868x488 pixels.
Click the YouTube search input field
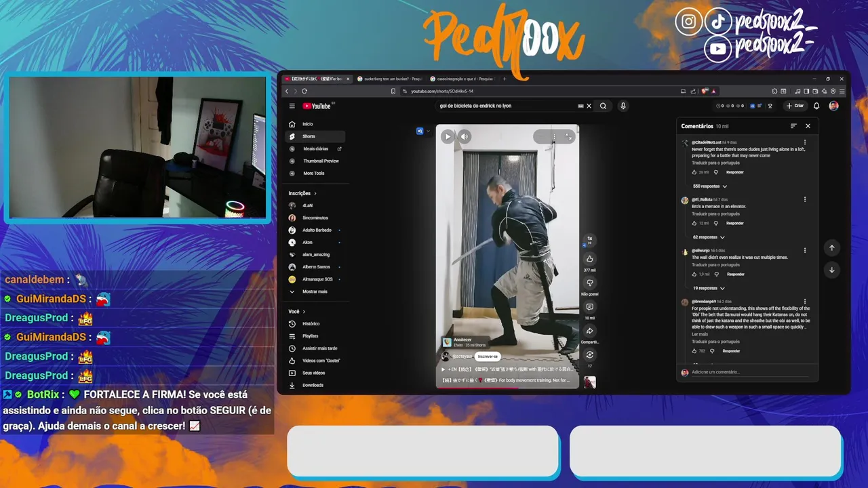505,106
